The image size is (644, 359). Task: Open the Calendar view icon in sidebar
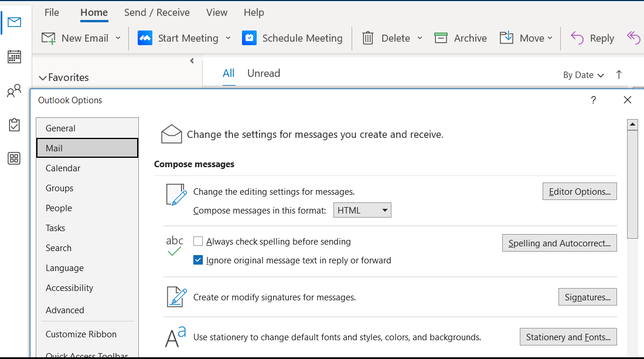15,57
